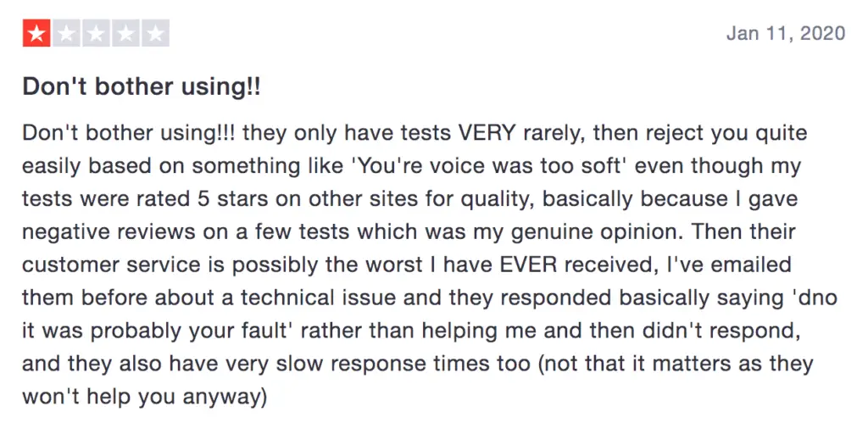Screen dimensions: 868x423
Task: Click the closing words 'won't help you anyway)'
Action: [145, 398]
